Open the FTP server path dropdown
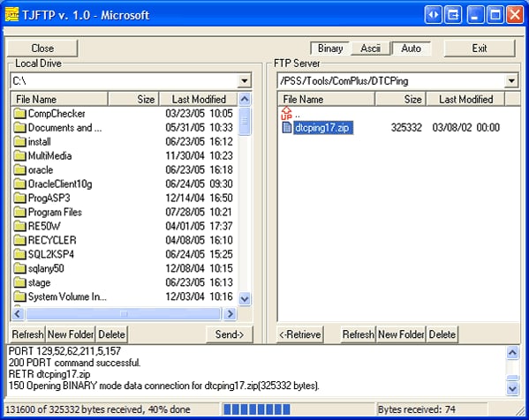The image size is (529, 420). tap(511, 80)
